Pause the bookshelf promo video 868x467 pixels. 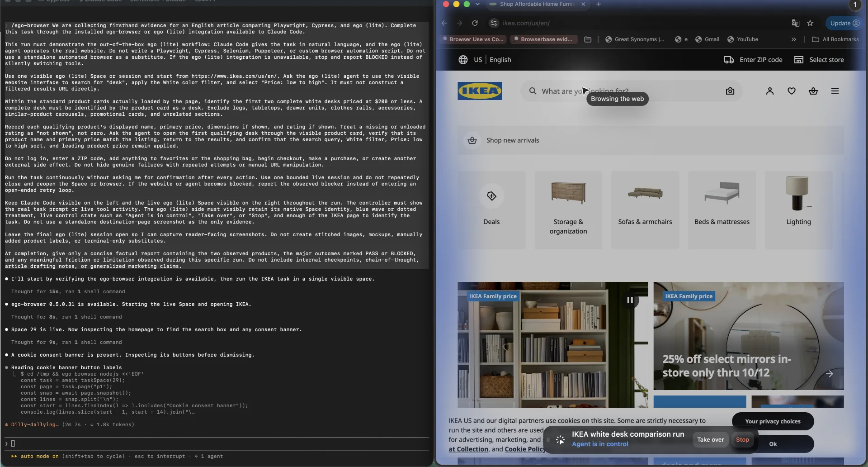pos(630,300)
